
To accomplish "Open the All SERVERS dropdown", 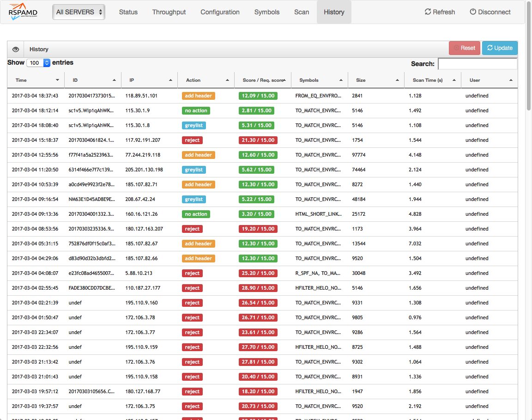I will 79,12.
